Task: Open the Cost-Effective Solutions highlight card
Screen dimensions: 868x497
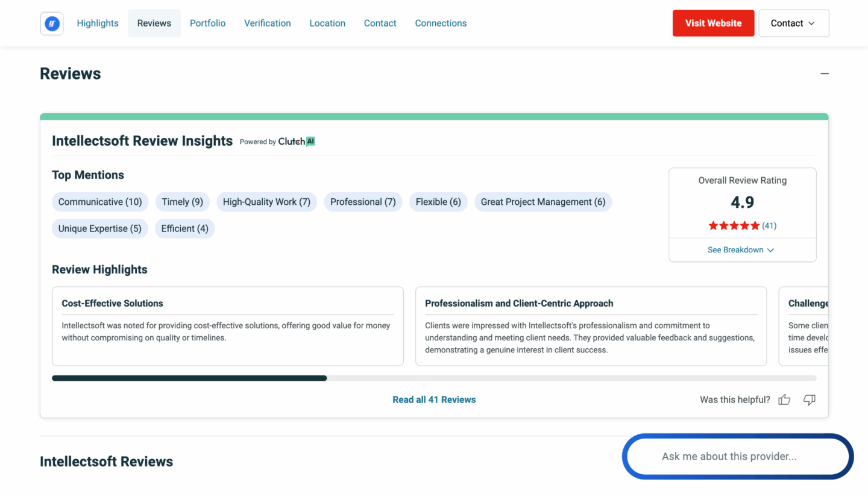Action: (x=228, y=326)
